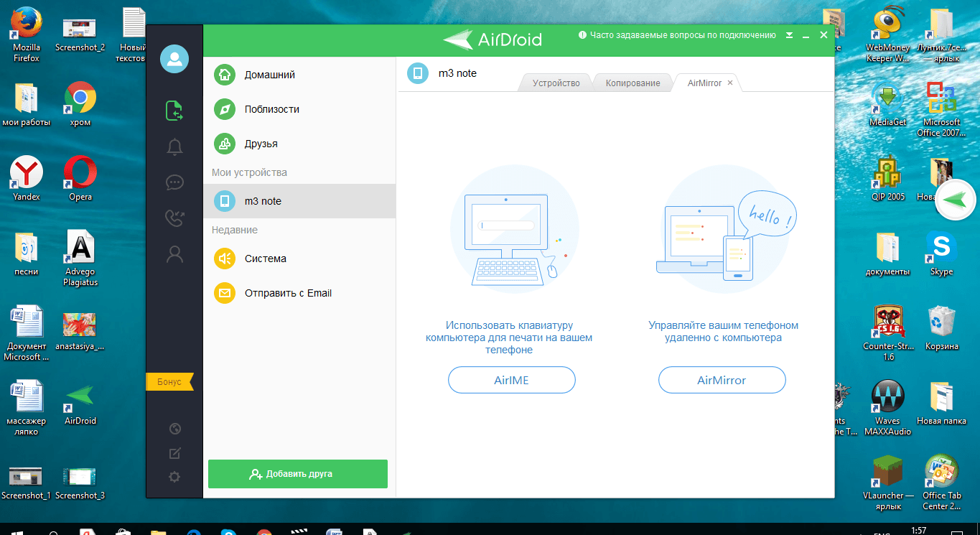Open the contacts person icon
The width and height of the screenshot is (980, 535).
click(x=174, y=253)
